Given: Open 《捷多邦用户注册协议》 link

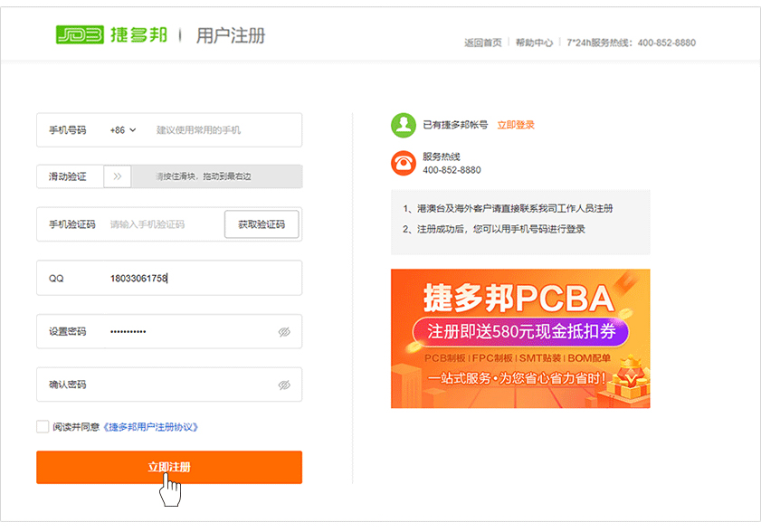Looking at the screenshot, I should [x=150, y=427].
